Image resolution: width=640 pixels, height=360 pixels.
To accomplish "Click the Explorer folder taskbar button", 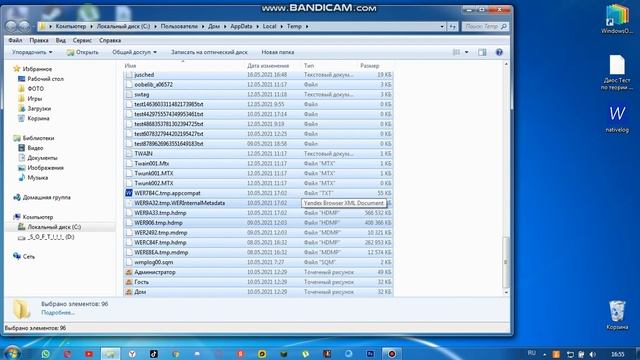I will point(110,354).
